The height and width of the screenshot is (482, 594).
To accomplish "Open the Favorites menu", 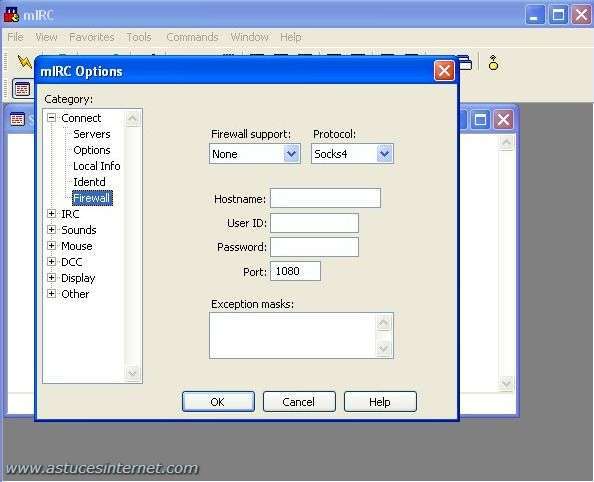I will point(92,37).
